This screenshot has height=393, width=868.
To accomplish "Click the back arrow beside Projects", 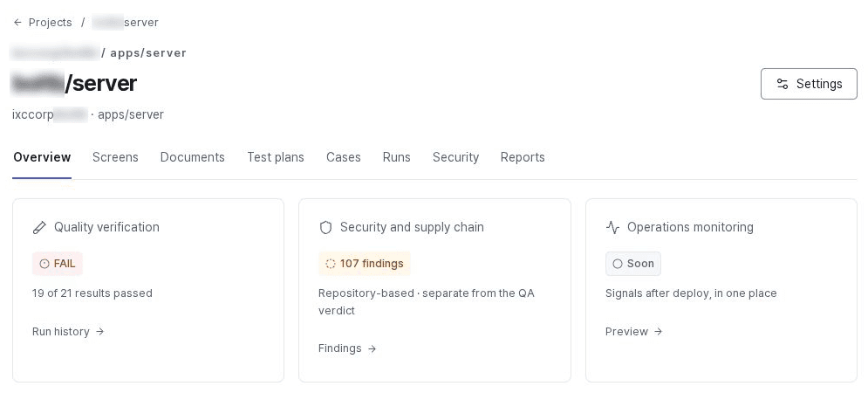I will 17,23.
